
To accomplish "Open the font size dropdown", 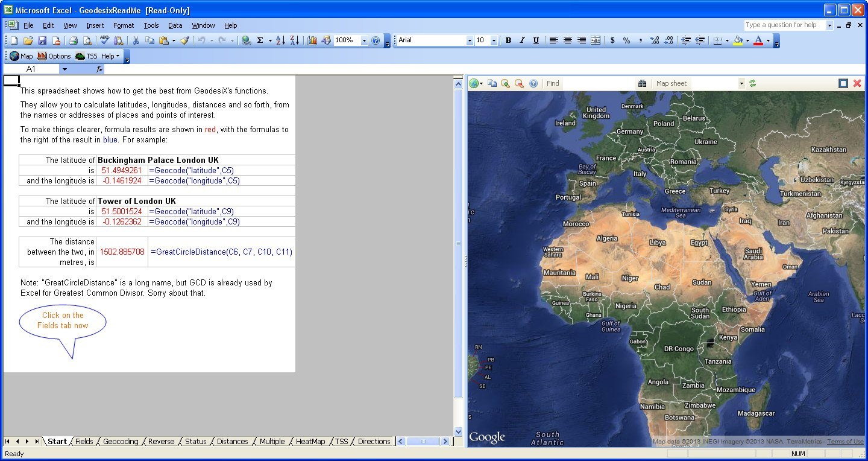I will pos(494,40).
